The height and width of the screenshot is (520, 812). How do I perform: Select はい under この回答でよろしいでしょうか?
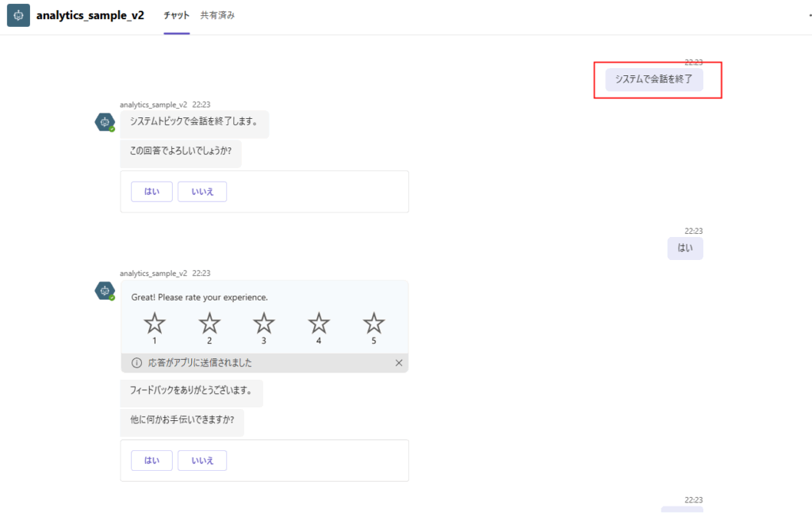[151, 192]
